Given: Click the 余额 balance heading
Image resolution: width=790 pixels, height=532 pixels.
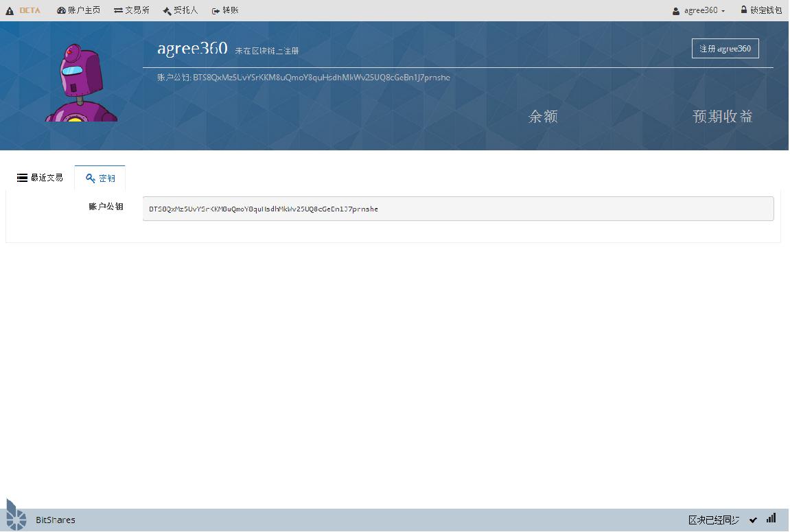Looking at the screenshot, I should point(542,117).
